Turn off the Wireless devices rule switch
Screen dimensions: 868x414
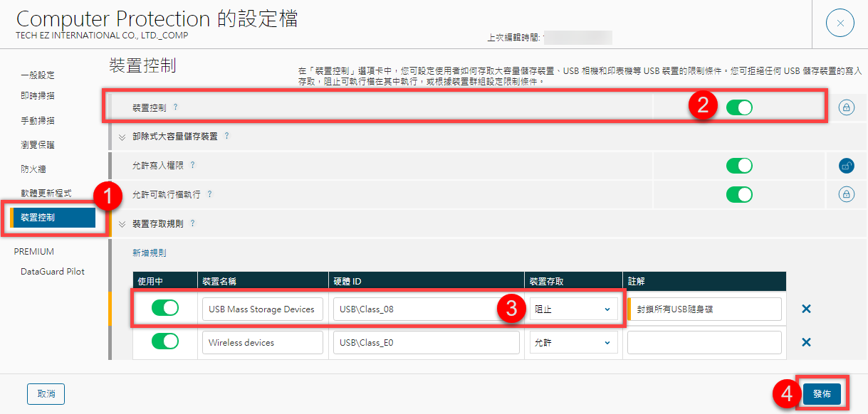(x=165, y=342)
